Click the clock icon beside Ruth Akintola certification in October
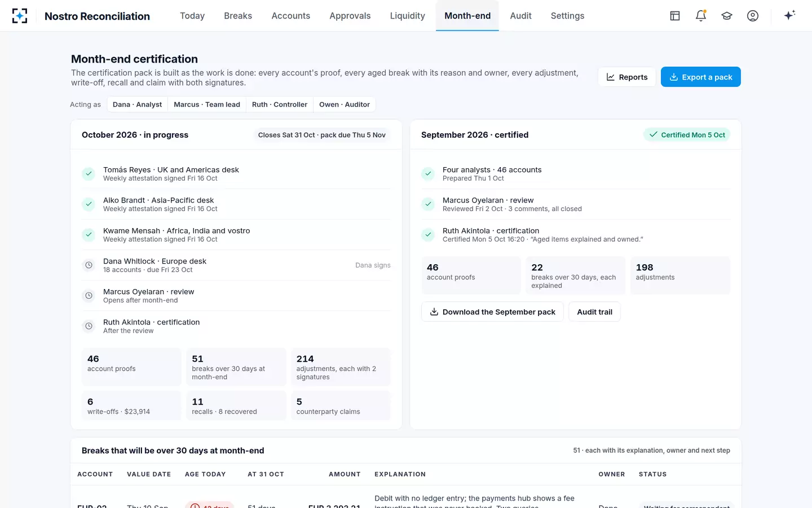 pyautogui.click(x=89, y=326)
